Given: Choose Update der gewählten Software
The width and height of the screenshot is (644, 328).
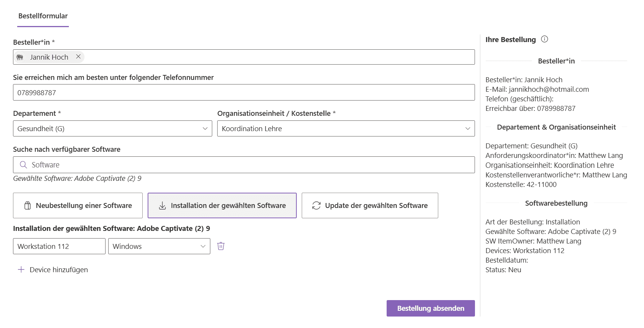Looking at the screenshot, I should (370, 206).
